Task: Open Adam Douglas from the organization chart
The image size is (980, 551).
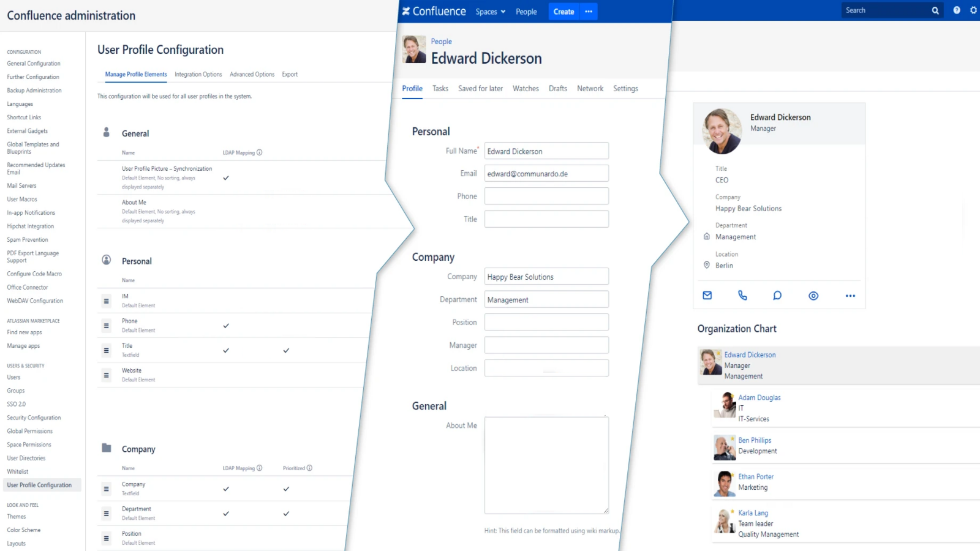Action: (759, 397)
